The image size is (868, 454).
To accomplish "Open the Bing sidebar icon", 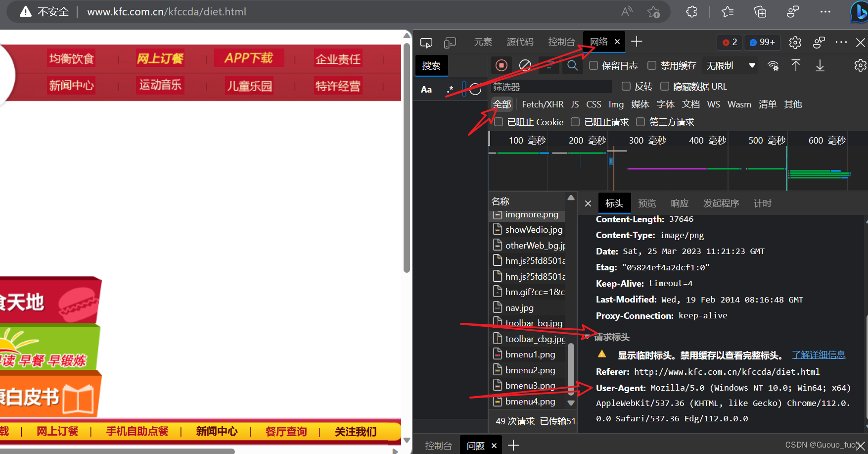I will pos(859,12).
